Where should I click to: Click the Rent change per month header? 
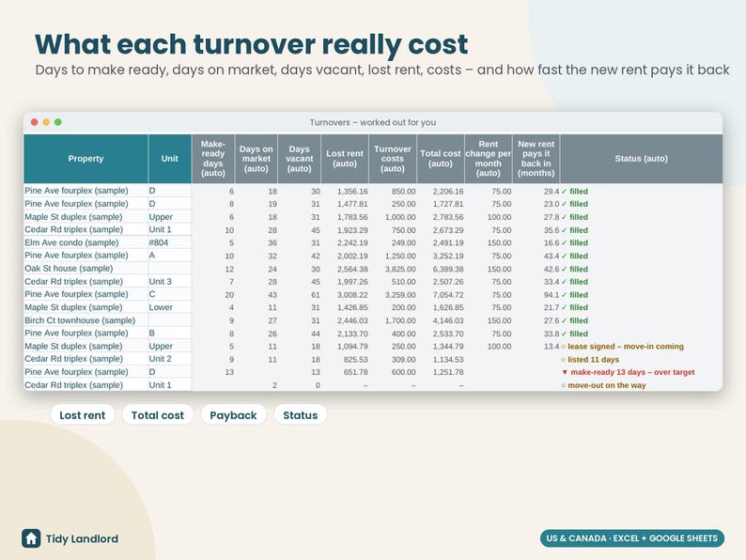click(489, 159)
